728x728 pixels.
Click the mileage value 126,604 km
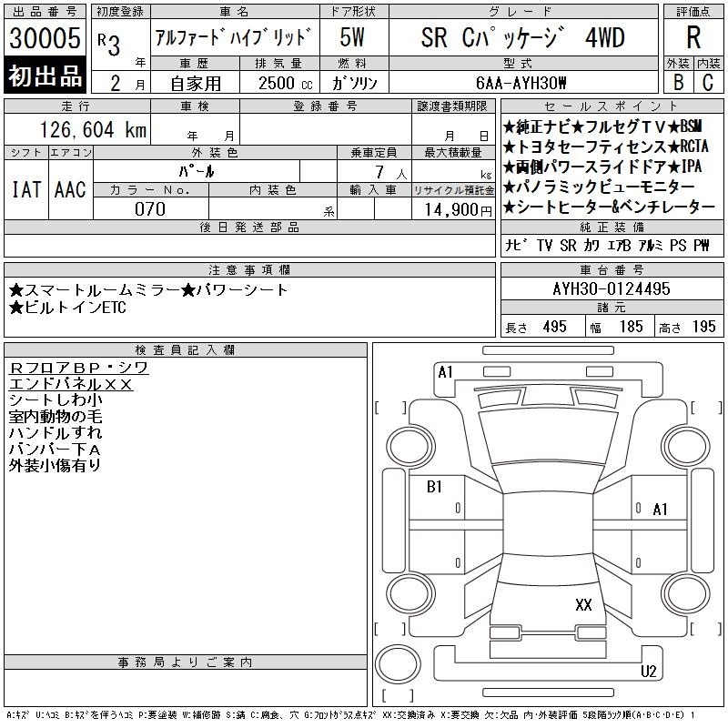tap(93, 130)
